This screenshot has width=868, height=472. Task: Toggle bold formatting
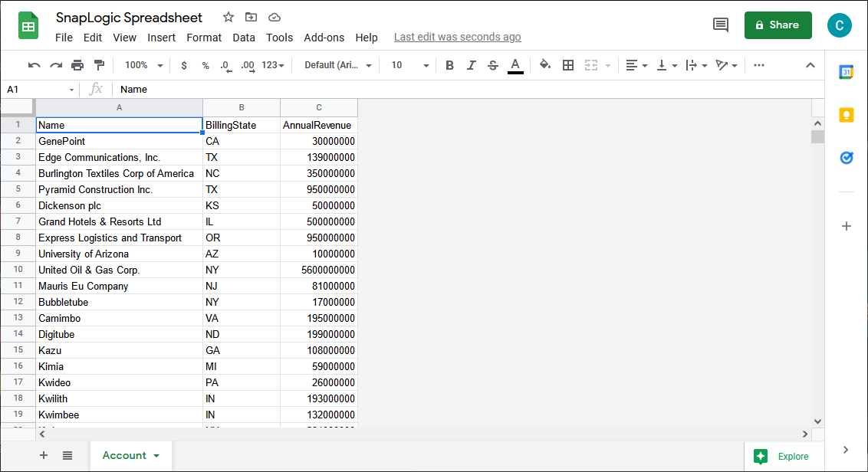click(449, 65)
